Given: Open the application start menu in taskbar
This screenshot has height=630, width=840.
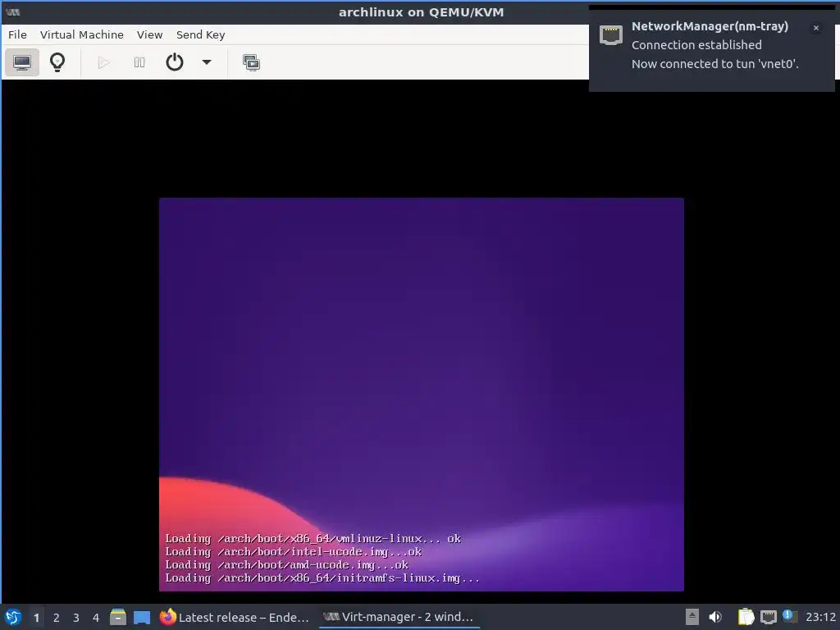Looking at the screenshot, I should [x=13, y=617].
